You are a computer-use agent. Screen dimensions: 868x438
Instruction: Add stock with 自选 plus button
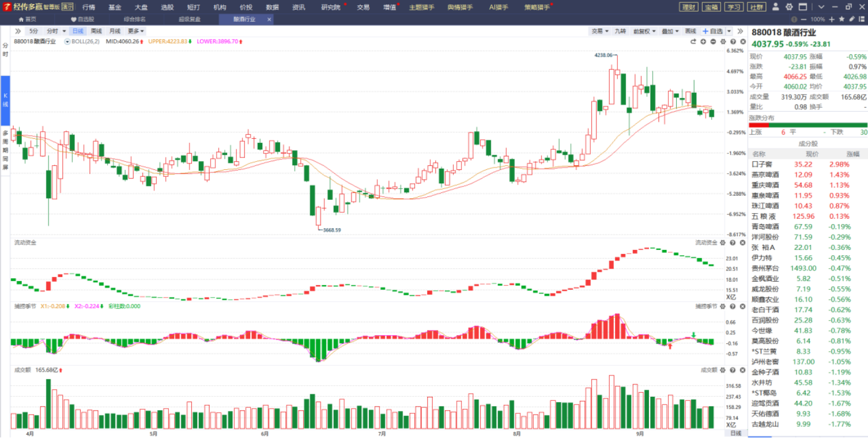coord(713,31)
